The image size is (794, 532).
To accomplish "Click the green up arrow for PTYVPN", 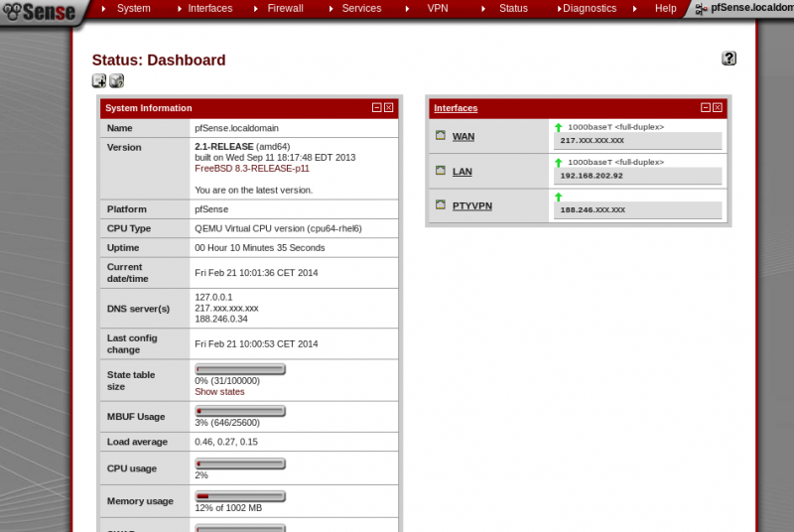I will click(559, 197).
